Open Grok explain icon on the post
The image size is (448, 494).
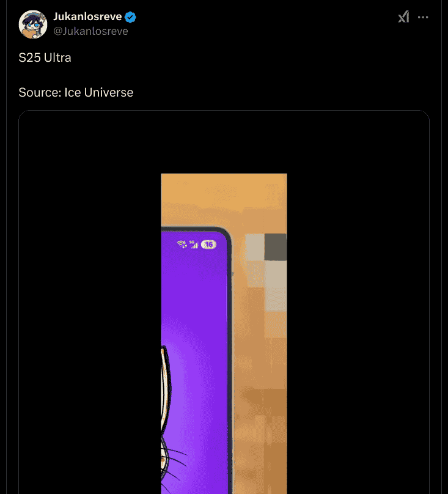click(403, 17)
